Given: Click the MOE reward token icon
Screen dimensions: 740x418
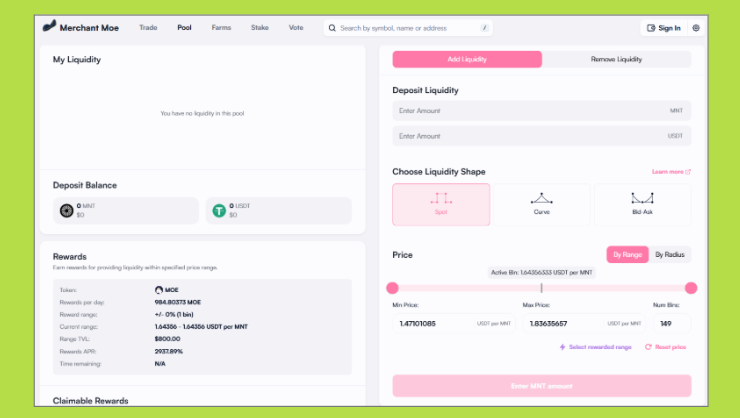Looking at the screenshot, I should (158, 289).
